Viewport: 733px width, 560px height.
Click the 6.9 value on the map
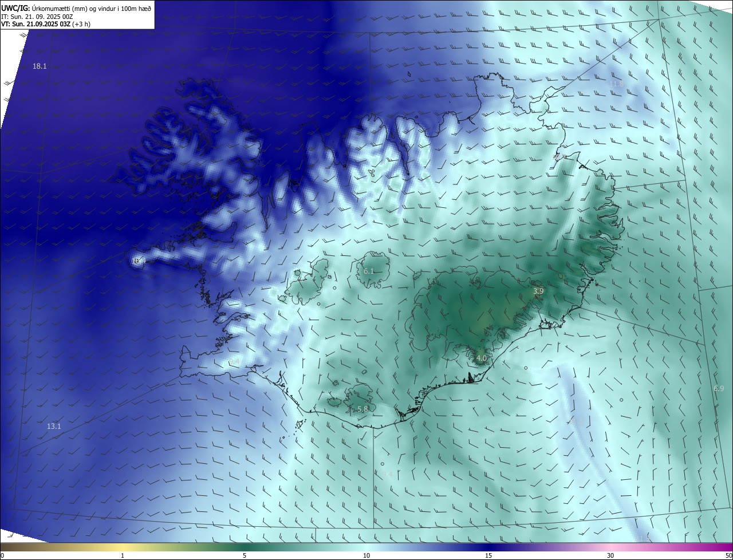click(x=719, y=388)
